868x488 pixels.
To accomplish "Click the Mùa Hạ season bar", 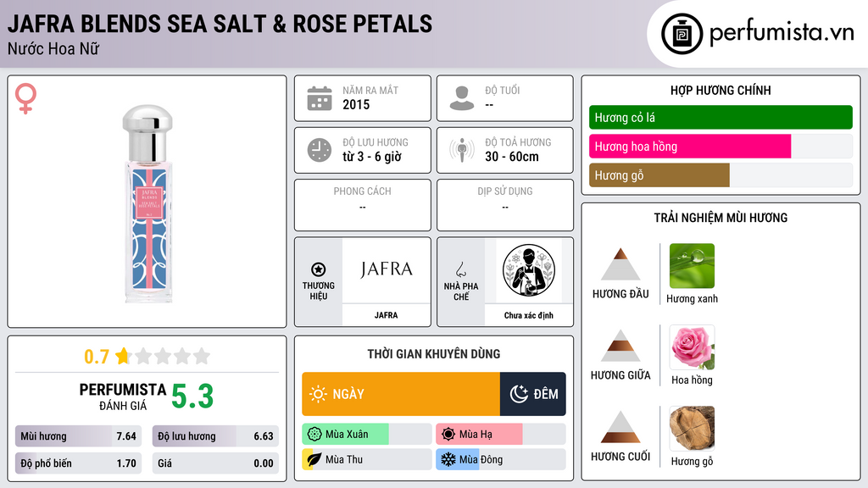I will (500, 435).
